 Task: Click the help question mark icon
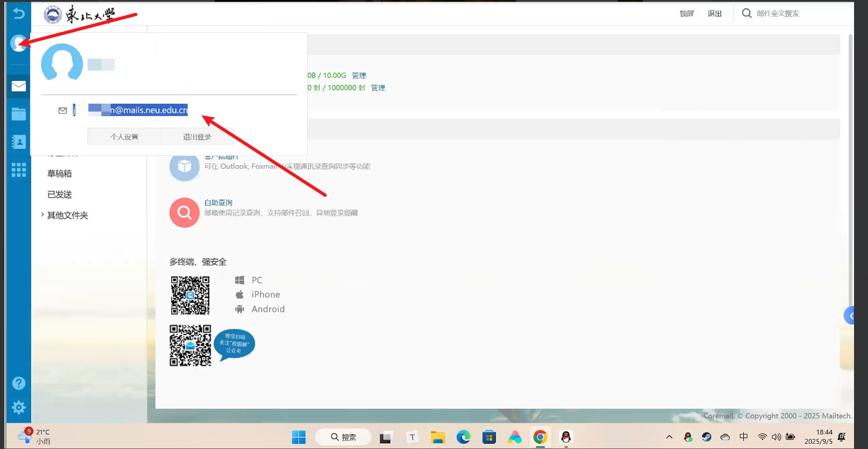click(19, 383)
